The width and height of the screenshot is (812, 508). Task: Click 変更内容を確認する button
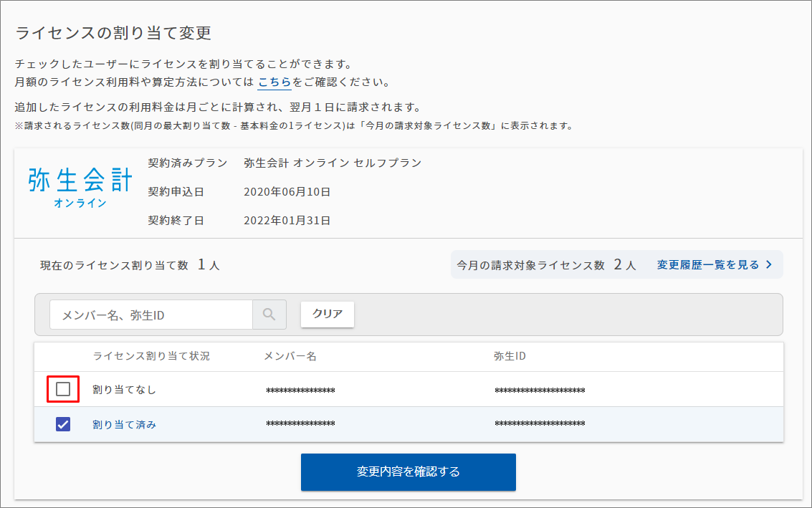[x=408, y=471]
